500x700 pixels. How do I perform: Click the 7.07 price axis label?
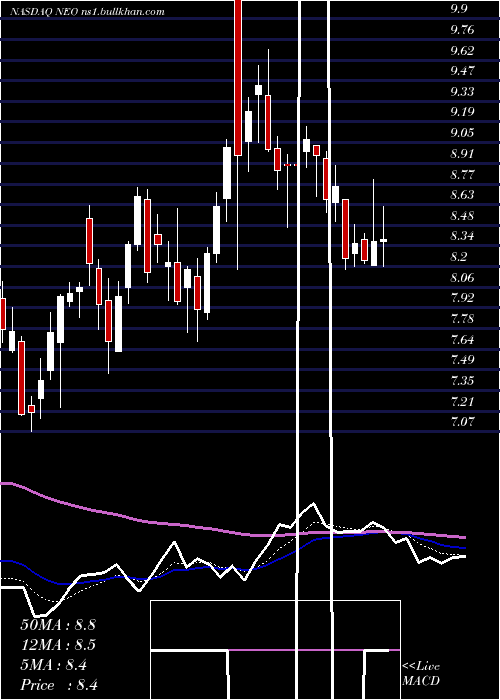tap(462, 422)
